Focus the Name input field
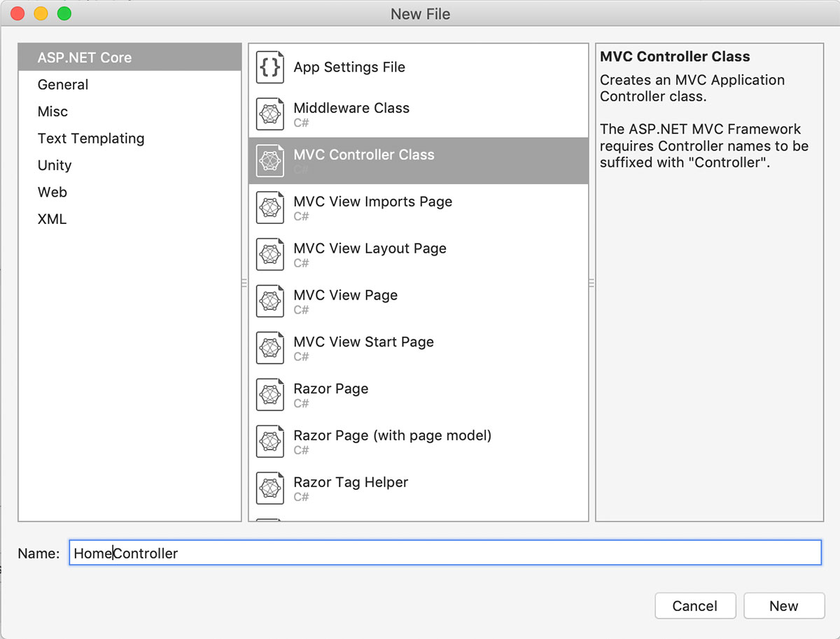The width and height of the screenshot is (840, 639). click(445, 553)
